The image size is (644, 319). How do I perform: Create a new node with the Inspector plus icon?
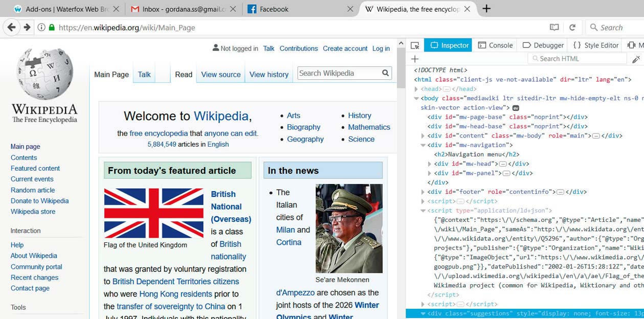pyautogui.click(x=415, y=59)
